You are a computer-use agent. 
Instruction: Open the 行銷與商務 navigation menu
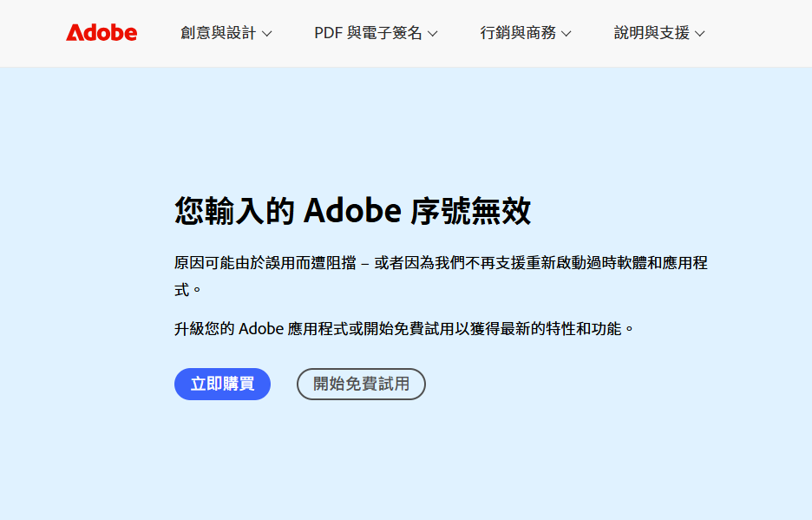(x=526, y=33)
